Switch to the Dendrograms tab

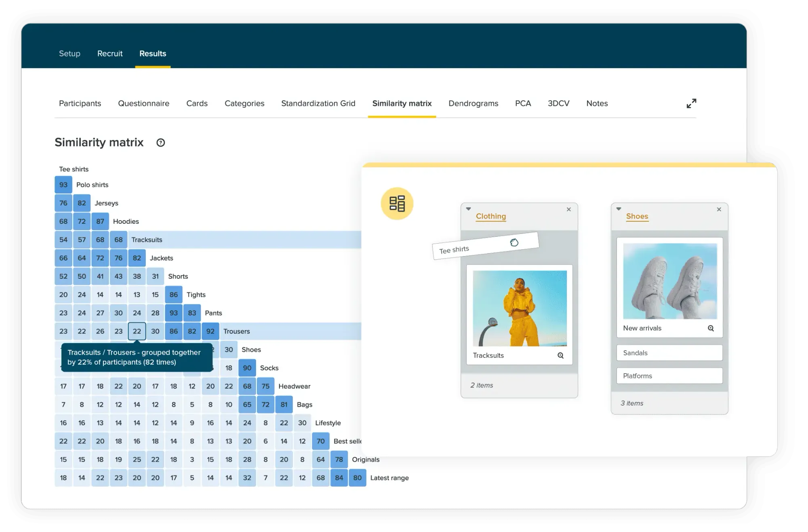pos(473,103)
